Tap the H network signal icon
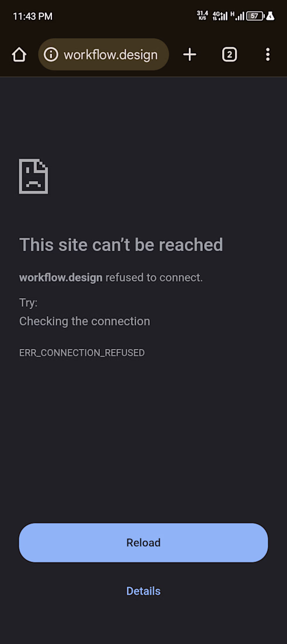Viewport: 287px width, 644px height. (237, 16)
